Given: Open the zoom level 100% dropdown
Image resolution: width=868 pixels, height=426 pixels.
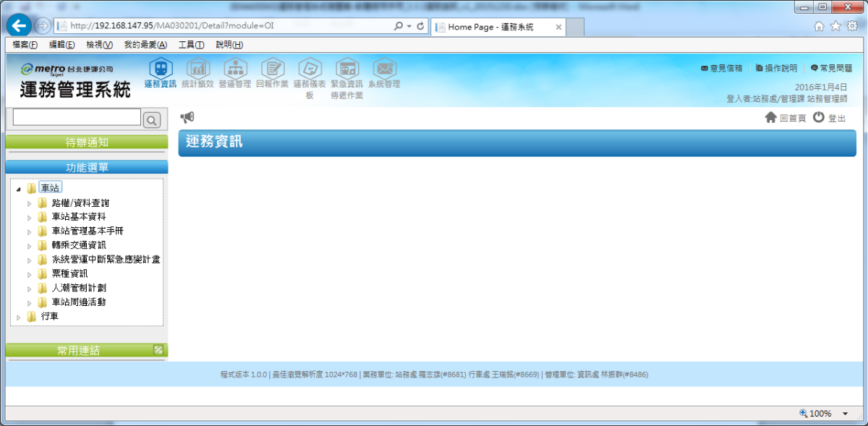Looking at the screenshot, I should (845, 414).
